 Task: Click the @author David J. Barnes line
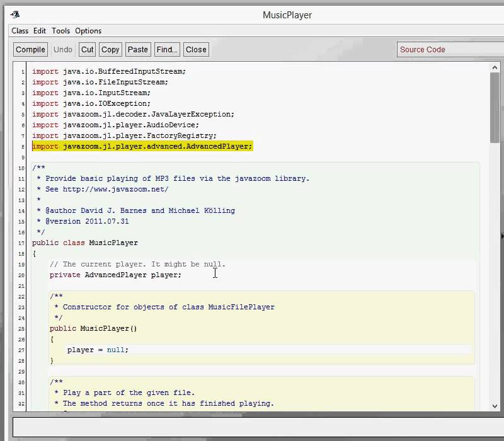(135, 210)
